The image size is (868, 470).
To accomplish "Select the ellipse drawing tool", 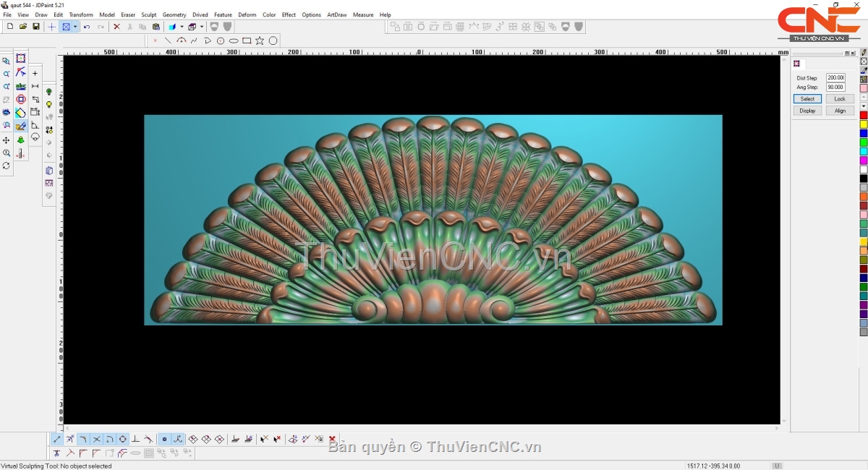I will coord(234,40).
